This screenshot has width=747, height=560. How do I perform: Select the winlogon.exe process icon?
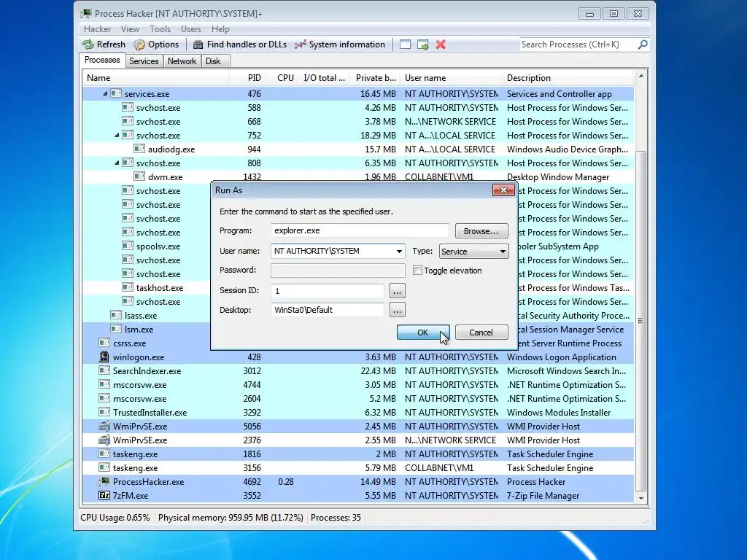[x=104, y=357]
